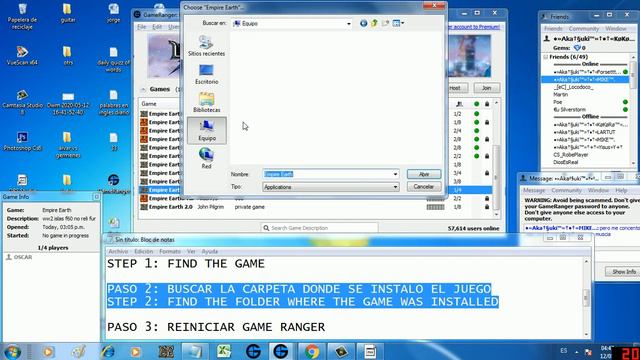
Task: Select Escritorio in the dialog places bar
Action: click(207, 74)
